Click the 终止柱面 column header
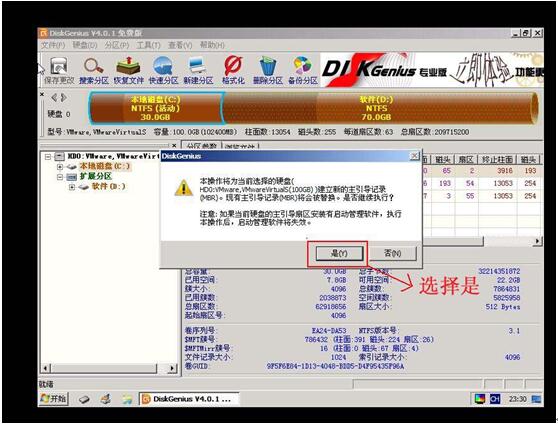The width and height of the screenshot is (558, 429). [x=498, y=159]
